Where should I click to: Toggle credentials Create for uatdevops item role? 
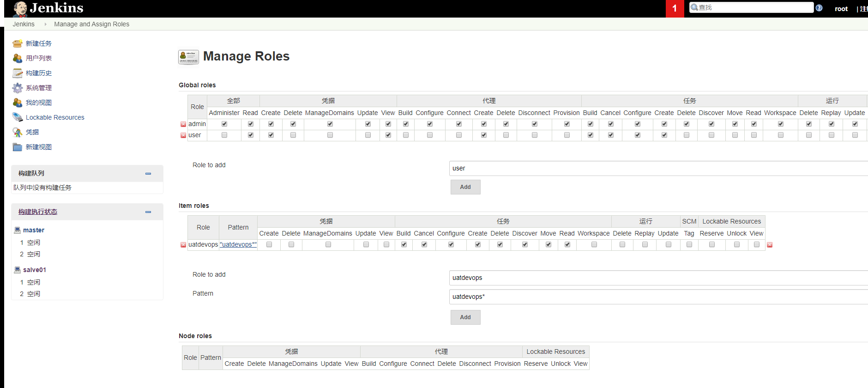[269, 244]
